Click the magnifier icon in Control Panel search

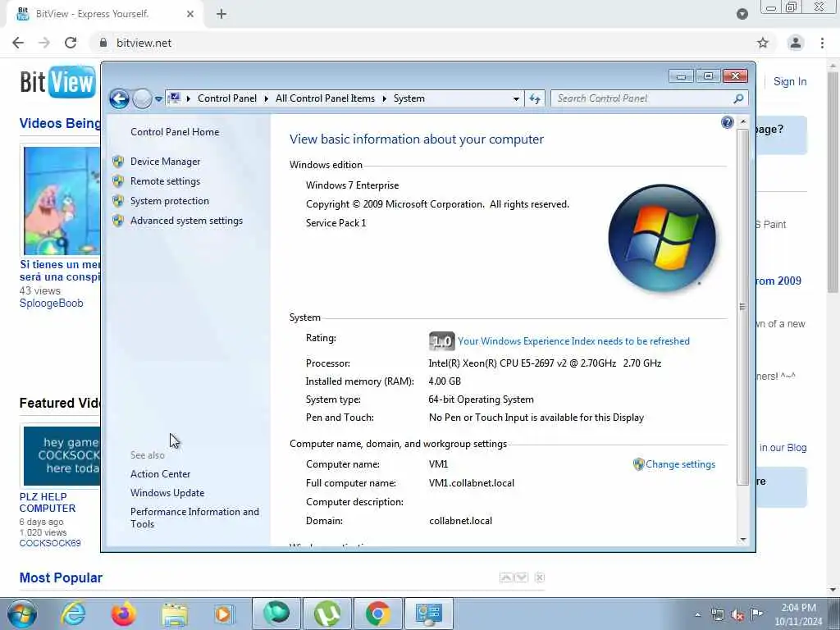point(739,98)
